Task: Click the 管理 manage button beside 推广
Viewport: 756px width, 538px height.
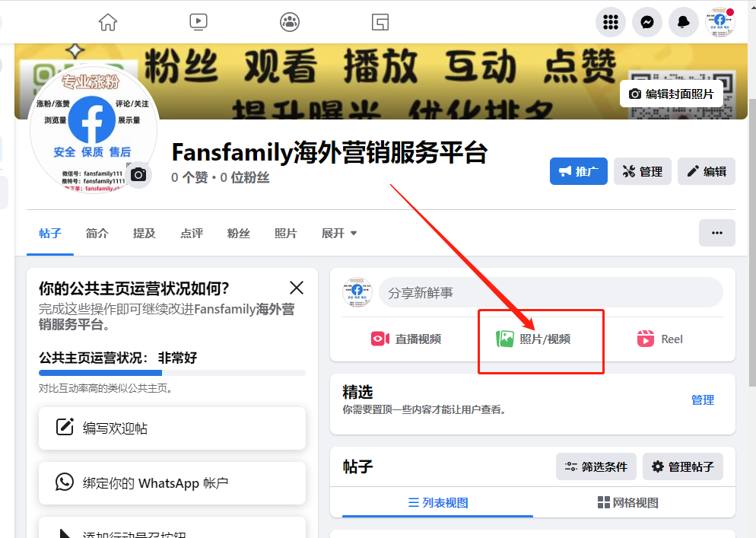Action: click(642, 171)
